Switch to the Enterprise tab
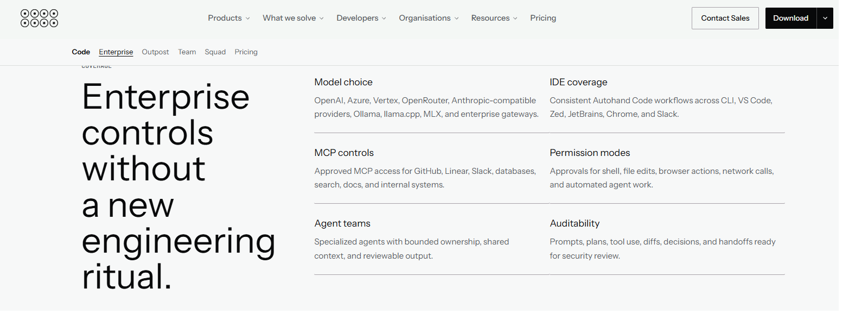Screen dimensions: 868x326 click(x=116, y=52)
